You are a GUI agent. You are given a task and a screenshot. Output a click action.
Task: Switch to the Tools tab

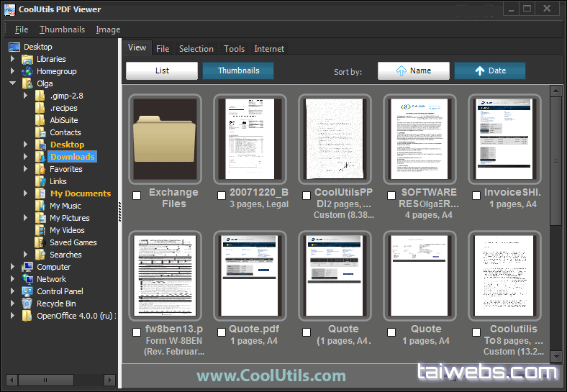[x=234, y=49]
